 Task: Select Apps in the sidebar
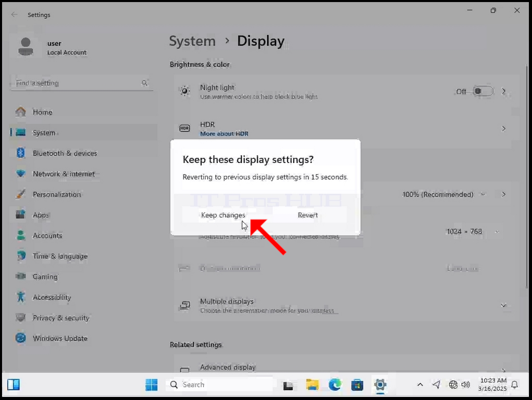pyautogui.click(x=83, y=215)
